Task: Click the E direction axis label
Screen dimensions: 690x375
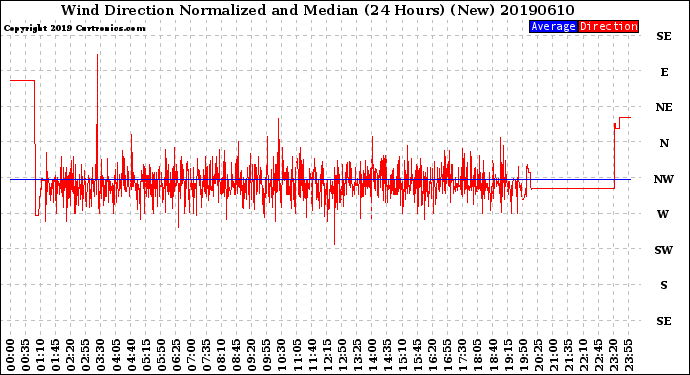Action: (x=664, y=72)
